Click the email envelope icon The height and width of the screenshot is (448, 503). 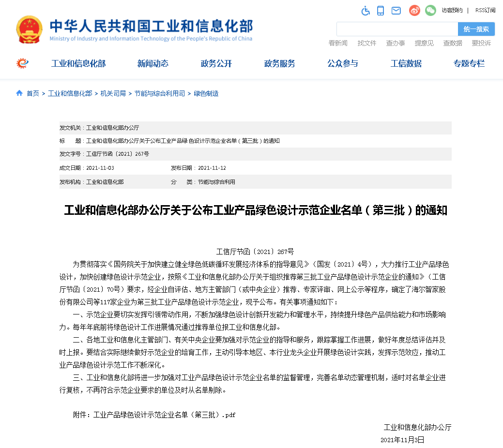coord(396,10)
